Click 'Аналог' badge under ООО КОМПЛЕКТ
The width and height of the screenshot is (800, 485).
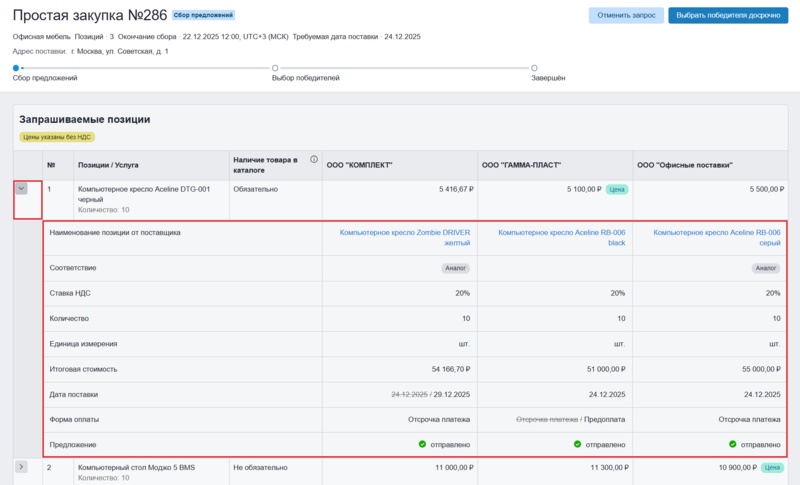point(456,268)
